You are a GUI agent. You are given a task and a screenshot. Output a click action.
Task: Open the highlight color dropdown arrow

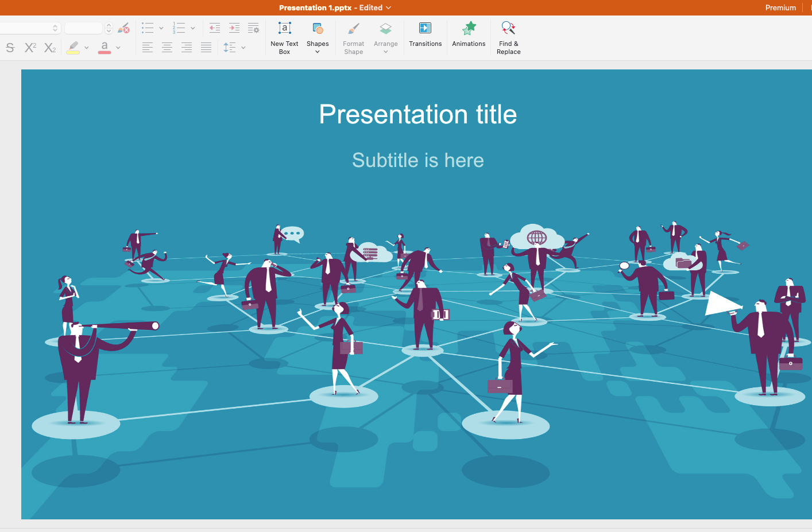click(87, 48)
